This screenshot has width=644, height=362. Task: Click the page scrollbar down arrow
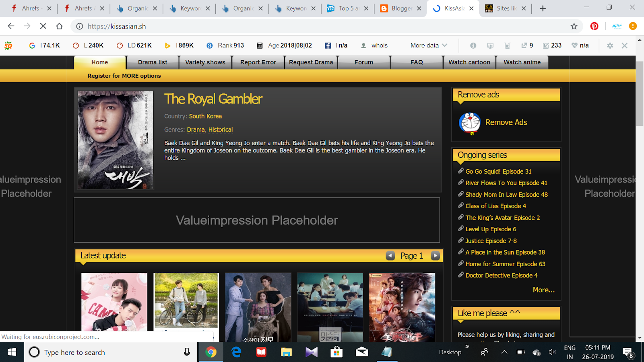coord(640,338)
